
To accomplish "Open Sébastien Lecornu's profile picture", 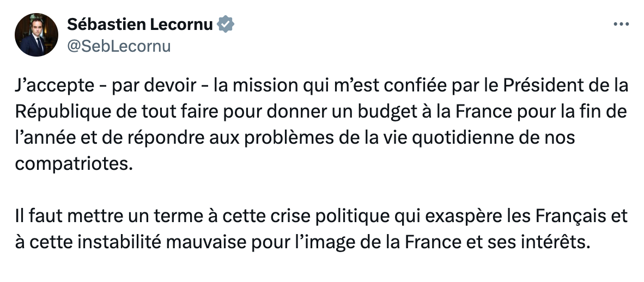I will tap(36, 35).
